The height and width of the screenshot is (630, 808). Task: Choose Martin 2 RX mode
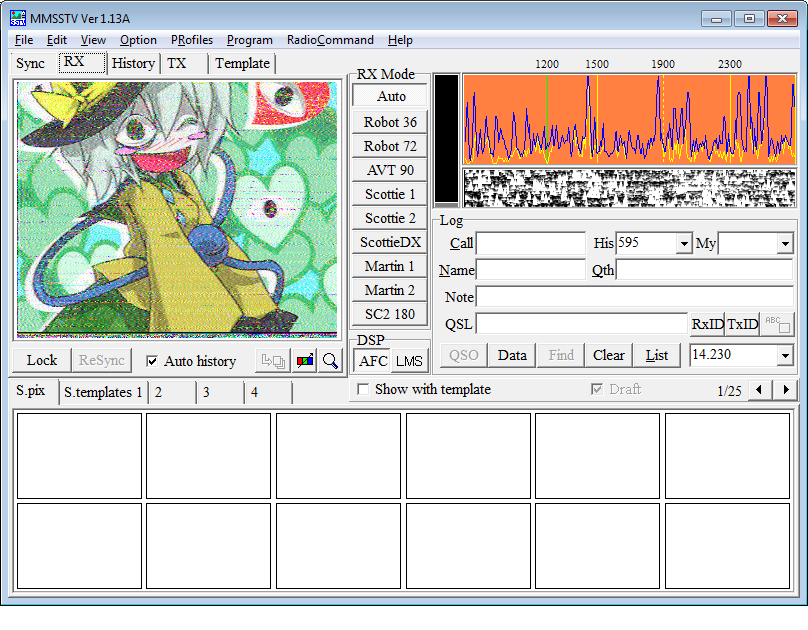(390, 290)
